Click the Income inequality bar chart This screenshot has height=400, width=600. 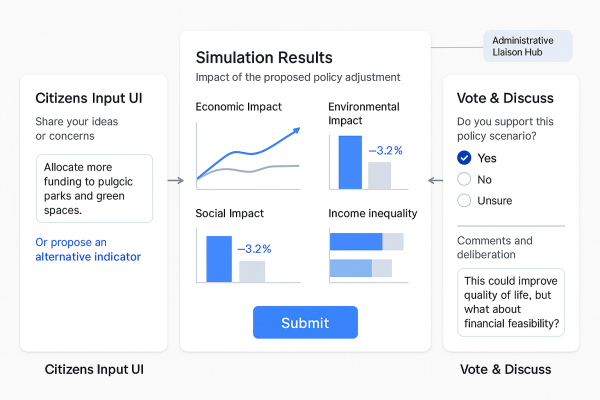pos(366,255)
